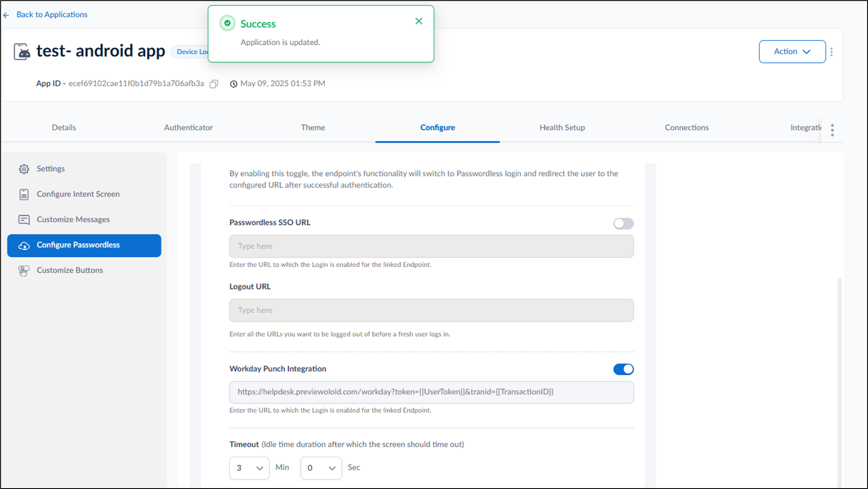
Task: Click the Configure Passwordless cloud icon
Action: click(24, 245)
